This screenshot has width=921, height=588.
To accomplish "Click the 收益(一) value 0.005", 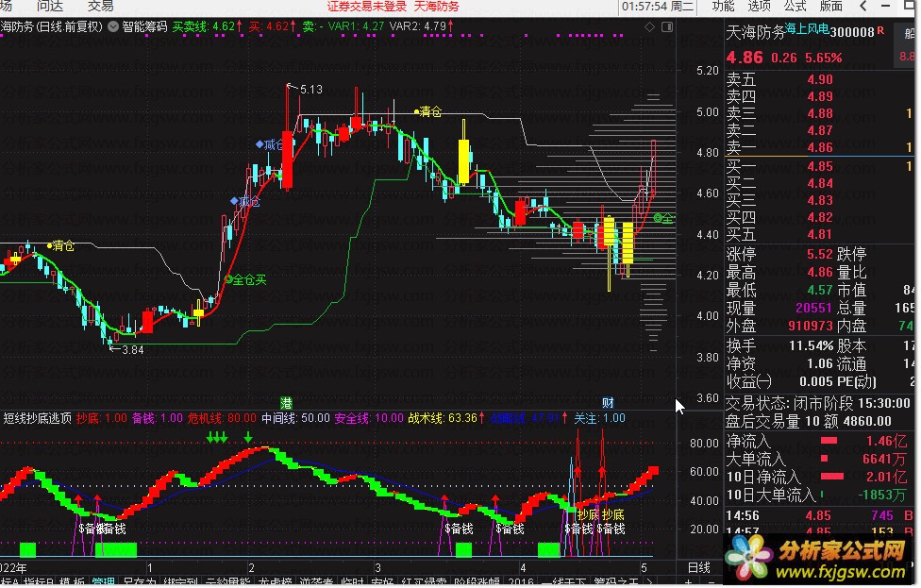I will pos(816,382).
